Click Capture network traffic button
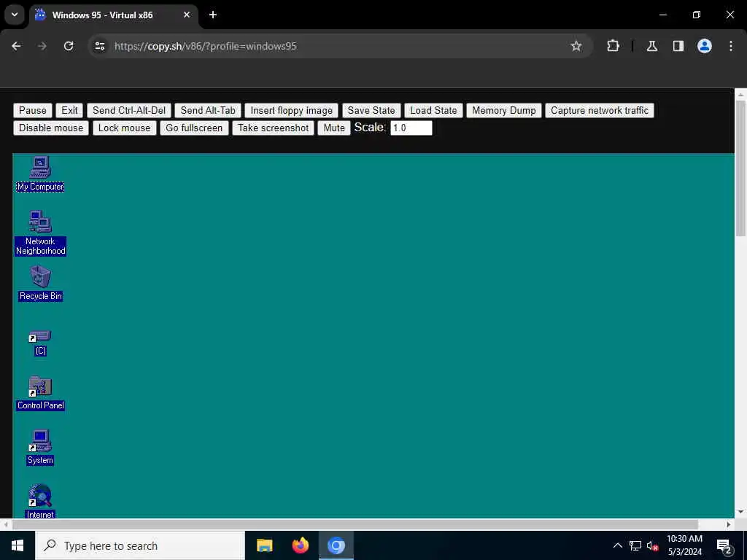This screenshot has height=560, width=747. pyautogui.click(x=600, y=111)
